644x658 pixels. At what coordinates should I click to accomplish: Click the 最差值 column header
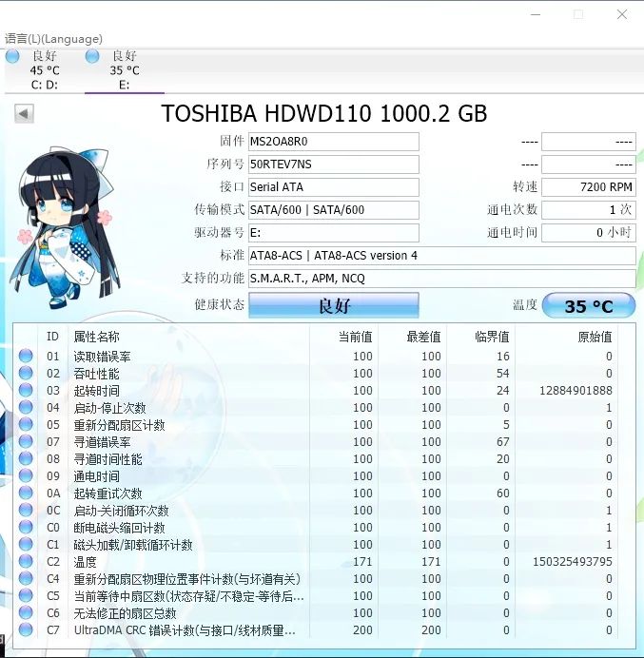tap(423, 337)
